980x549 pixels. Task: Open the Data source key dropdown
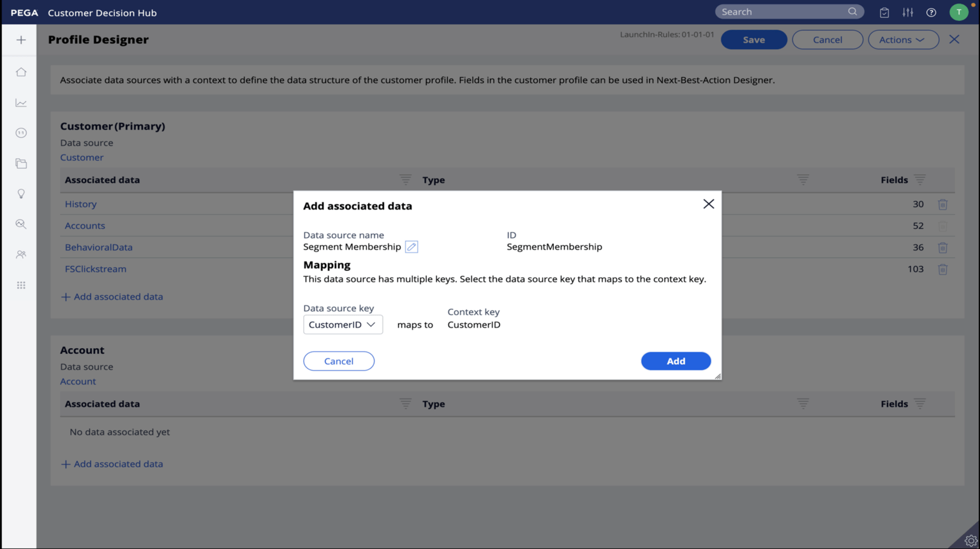click(x=343, y=325)
